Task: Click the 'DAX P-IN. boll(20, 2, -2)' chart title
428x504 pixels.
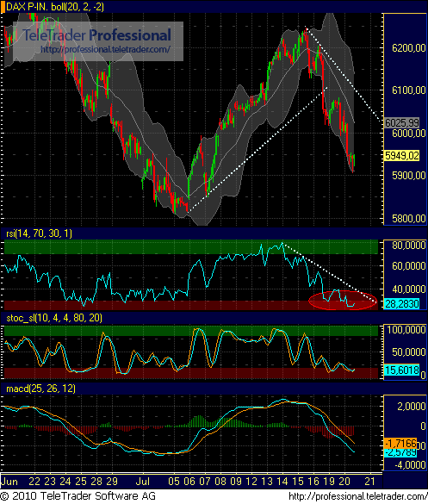Action: [55, 7]
